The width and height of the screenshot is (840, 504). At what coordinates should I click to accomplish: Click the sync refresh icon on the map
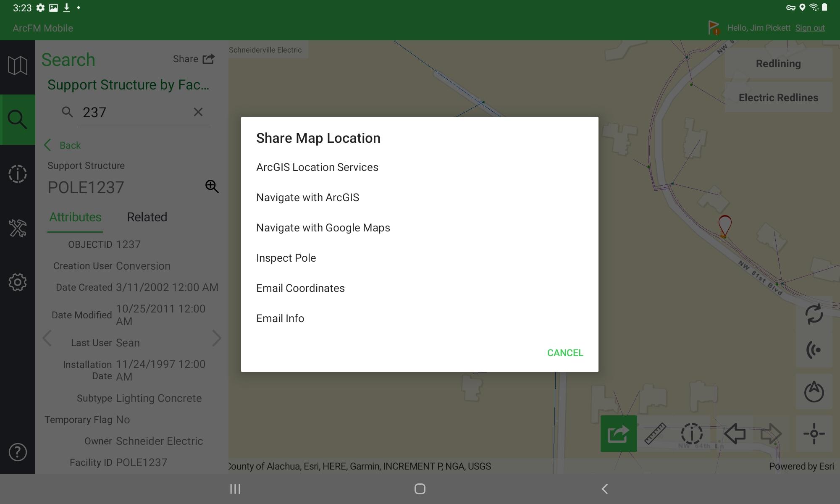[814, 314]
